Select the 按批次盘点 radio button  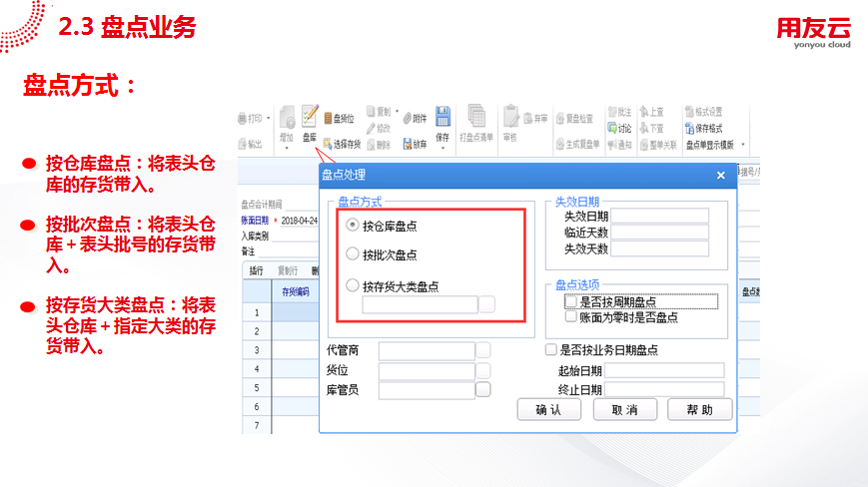tap(352, 253)
